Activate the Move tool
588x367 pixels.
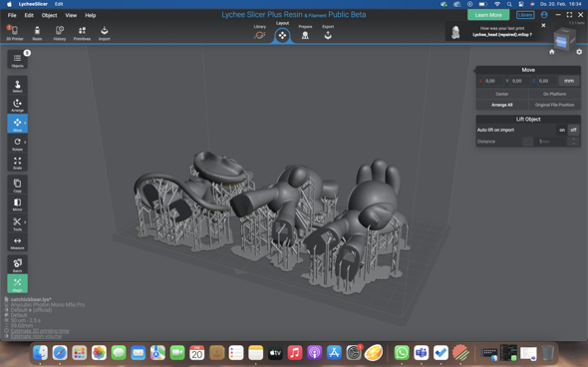(x=17, y=124)
